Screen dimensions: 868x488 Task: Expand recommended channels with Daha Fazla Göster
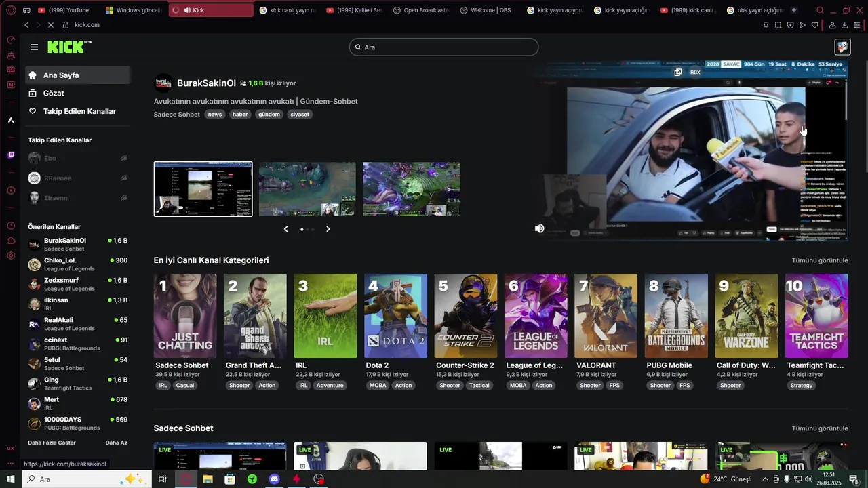click(52, 443)
